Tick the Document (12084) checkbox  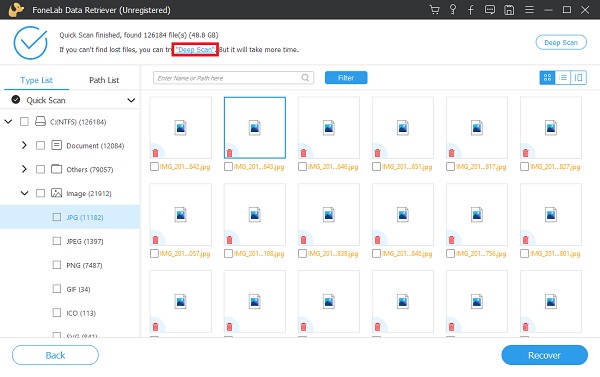pos(40,145)
